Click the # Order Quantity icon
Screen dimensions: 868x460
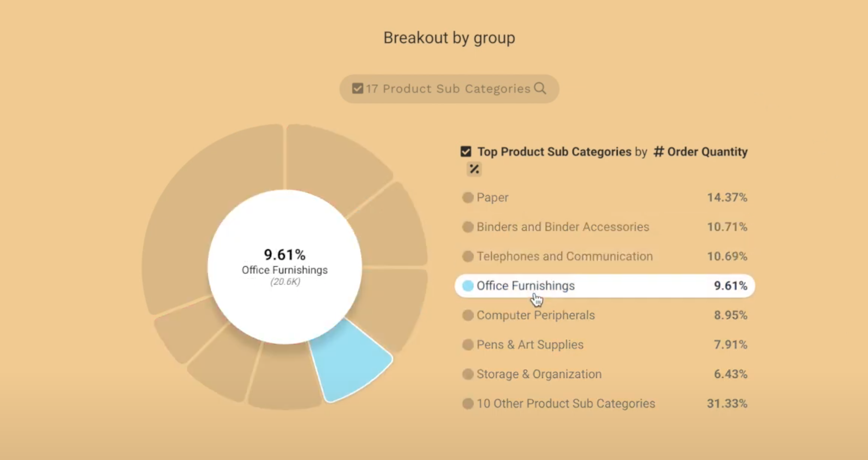coord(659,152)
